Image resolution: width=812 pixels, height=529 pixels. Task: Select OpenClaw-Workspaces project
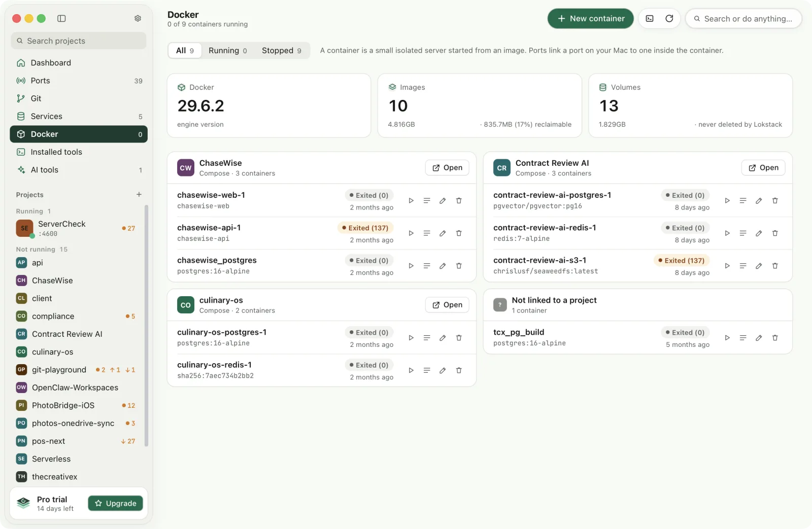pyautogui.click(x=76, y=387)
